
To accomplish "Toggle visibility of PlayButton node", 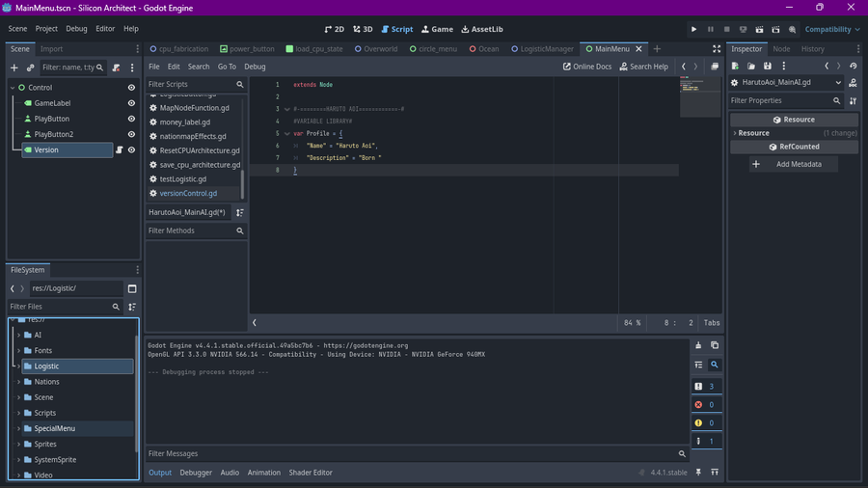I will click(x=131, y=119).
